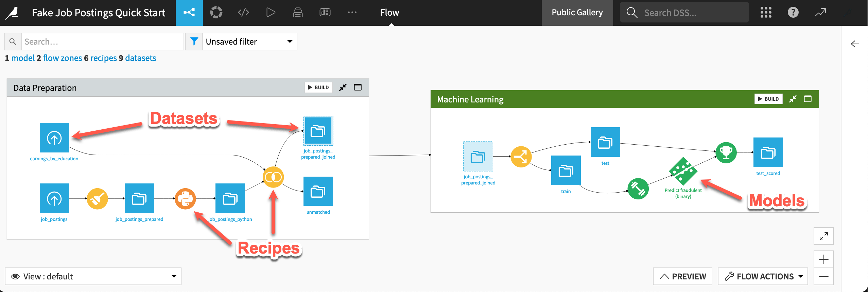Open the applications grid icon
This screenshot has height=292, width=868.
click(x=766, y=13)
